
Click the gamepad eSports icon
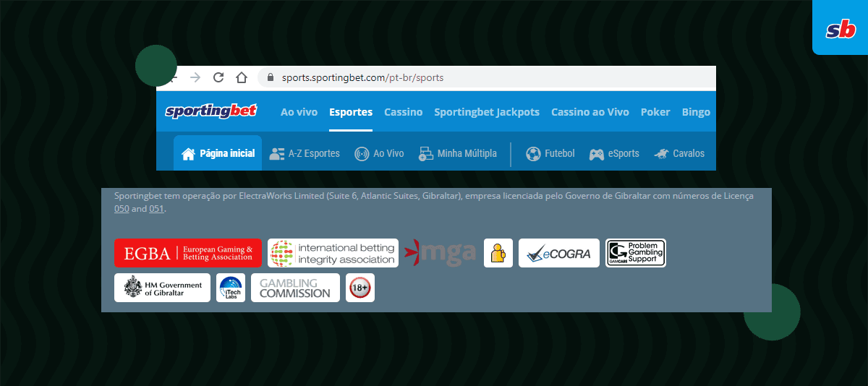(x=597, y=154)
